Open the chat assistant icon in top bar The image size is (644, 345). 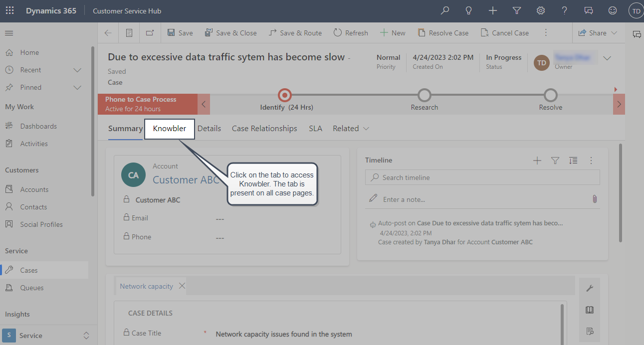click(589, 10)
